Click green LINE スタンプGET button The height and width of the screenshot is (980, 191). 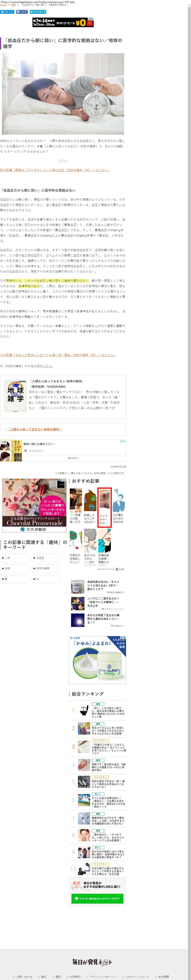(97, 898)
